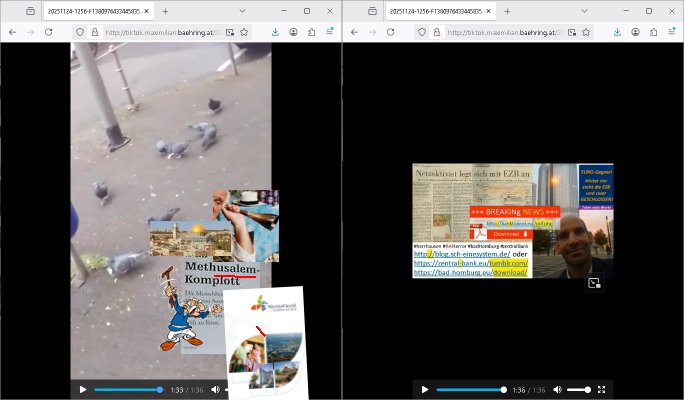This screenshot has width=684, height=400.
Task: Open Firefox View icon in the right window
Action: pos(372,11)
